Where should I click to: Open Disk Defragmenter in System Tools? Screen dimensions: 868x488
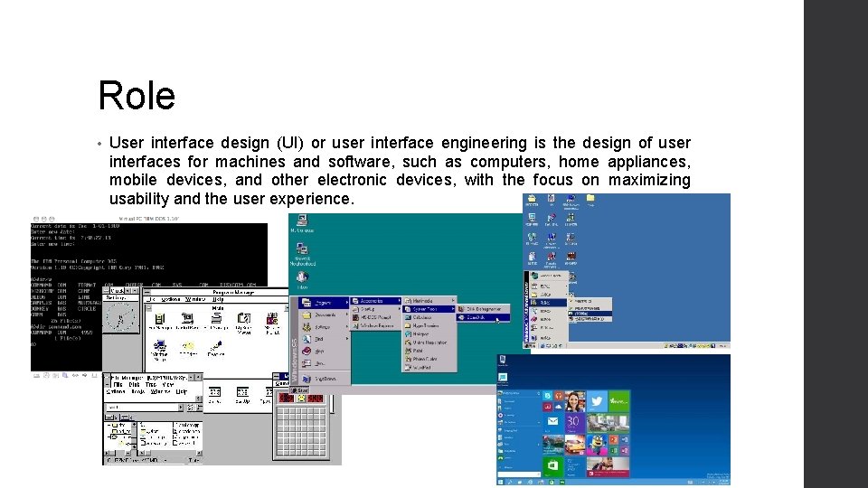tap(483, 309)
